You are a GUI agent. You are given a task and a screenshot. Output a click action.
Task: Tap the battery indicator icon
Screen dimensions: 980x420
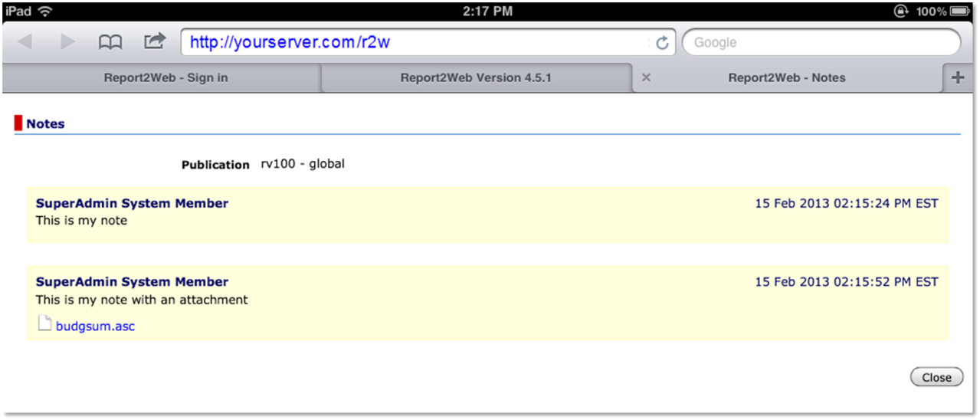(x=960, y=11)
